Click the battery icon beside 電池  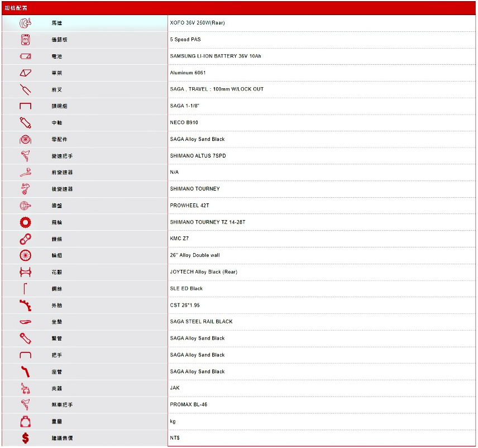coord(25,56)
